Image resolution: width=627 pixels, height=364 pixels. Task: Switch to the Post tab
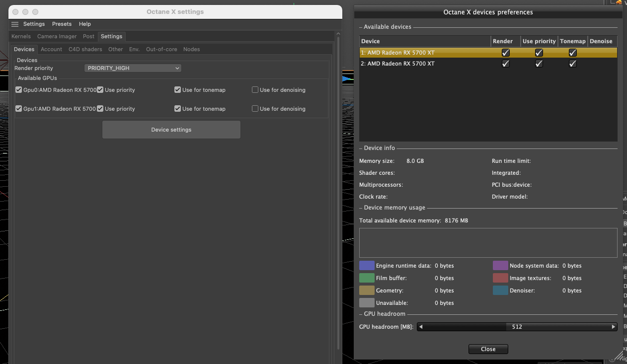coord(88,36)
